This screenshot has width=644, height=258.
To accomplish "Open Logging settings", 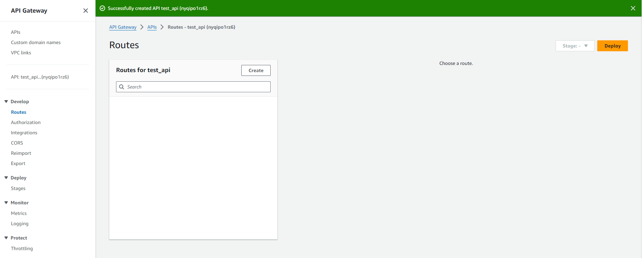I will click(20, 223).
